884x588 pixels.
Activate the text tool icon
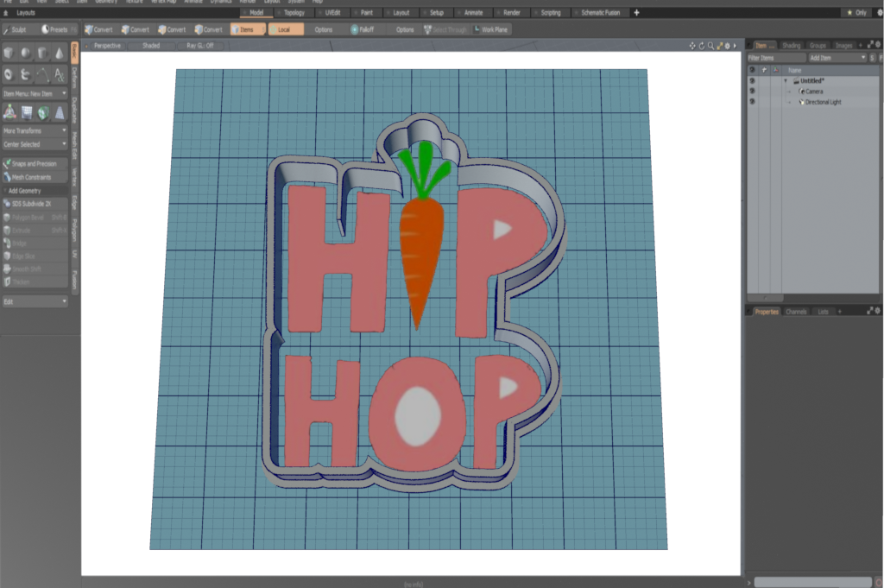tap(59, 75)
